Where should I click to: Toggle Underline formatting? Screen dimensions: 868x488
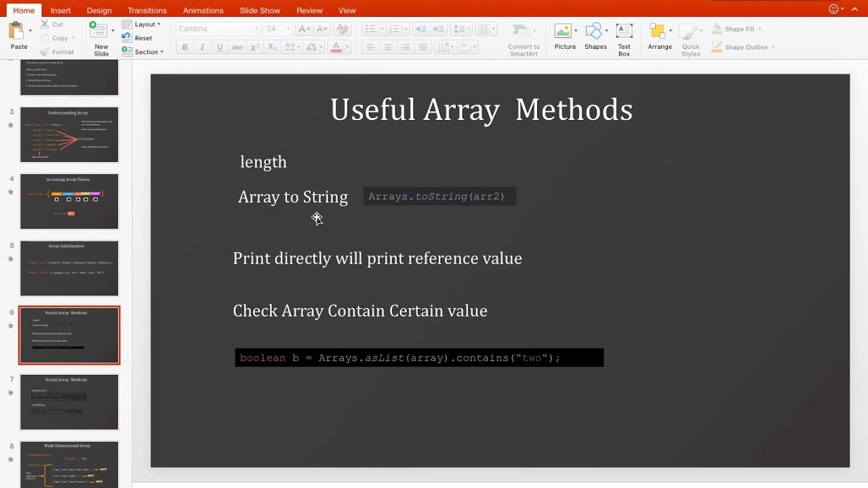(x=220, y=47)
